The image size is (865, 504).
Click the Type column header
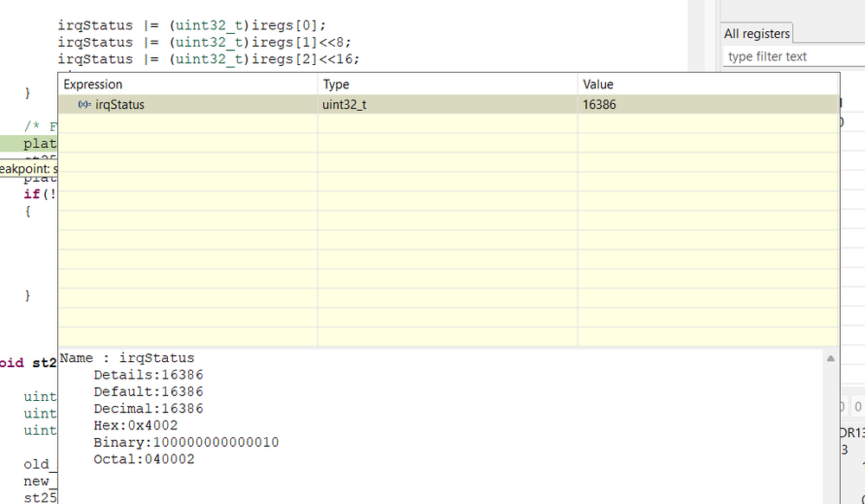click(448, 85)
